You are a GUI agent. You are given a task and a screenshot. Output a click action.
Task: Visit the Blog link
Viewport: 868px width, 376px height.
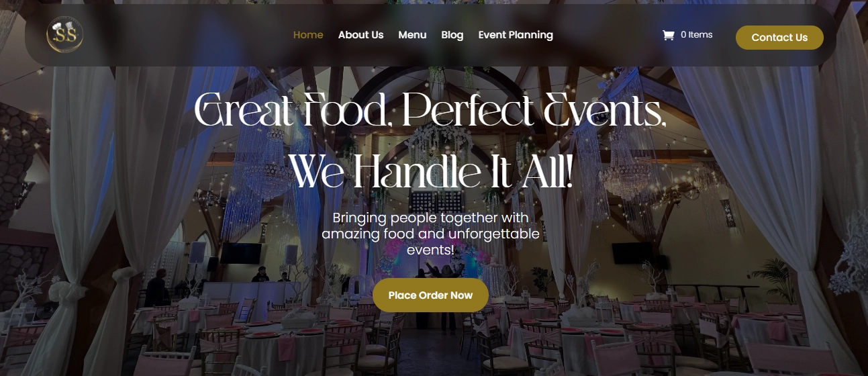tap(452, 35)
